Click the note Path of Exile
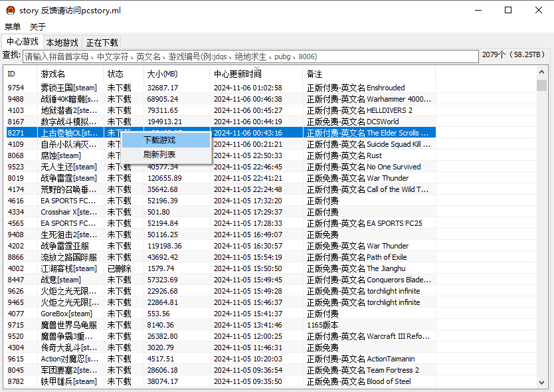 [357, 257]
